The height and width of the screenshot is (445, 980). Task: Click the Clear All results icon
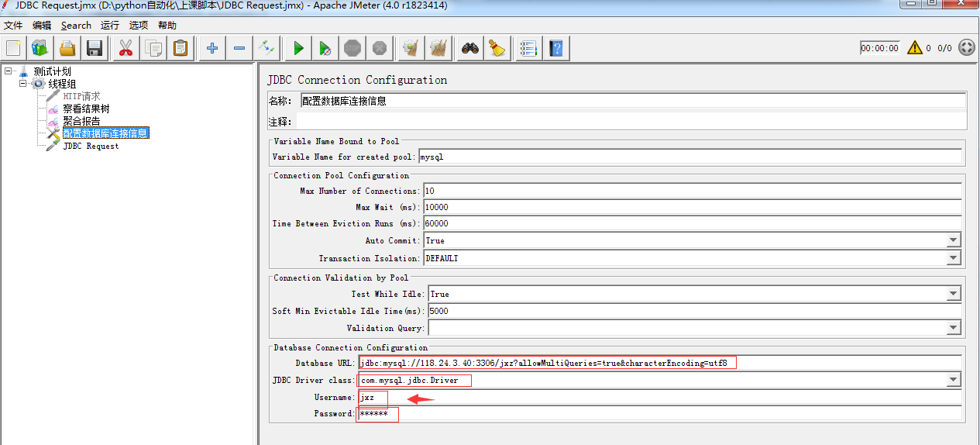point(438,48)
